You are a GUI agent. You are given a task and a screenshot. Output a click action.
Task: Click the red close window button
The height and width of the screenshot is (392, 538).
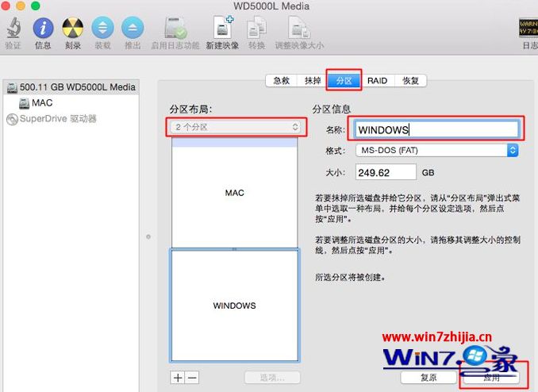(6, 6)
